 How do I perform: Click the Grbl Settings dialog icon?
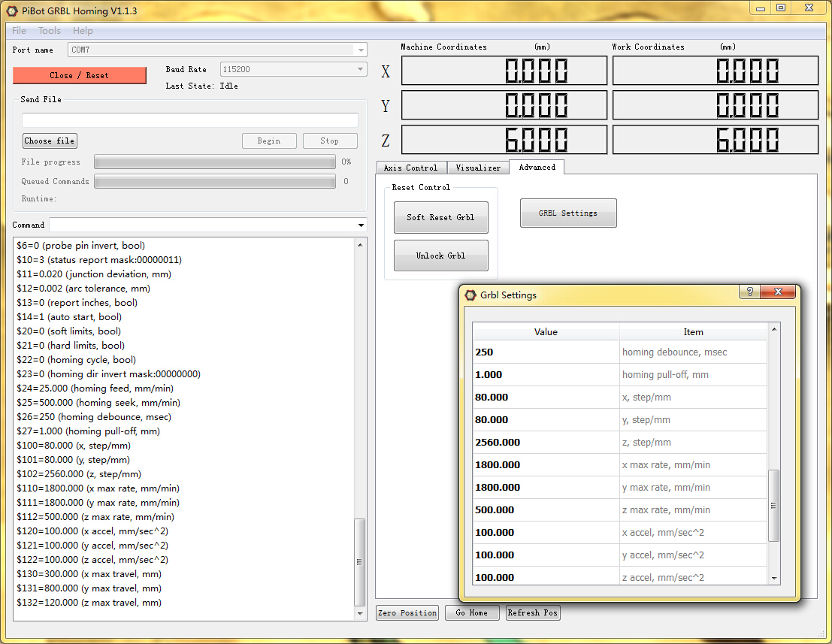(x=470, y=295)
